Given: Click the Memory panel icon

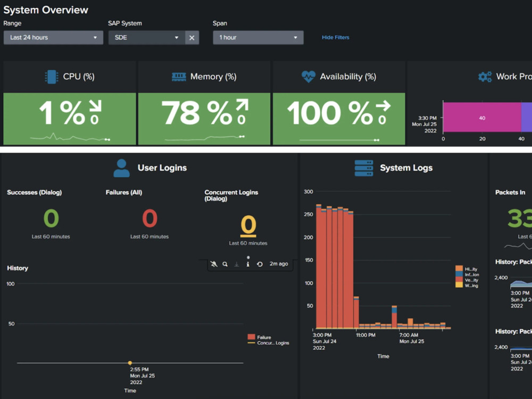Looking at the screenshot, I should coord(179,76).
